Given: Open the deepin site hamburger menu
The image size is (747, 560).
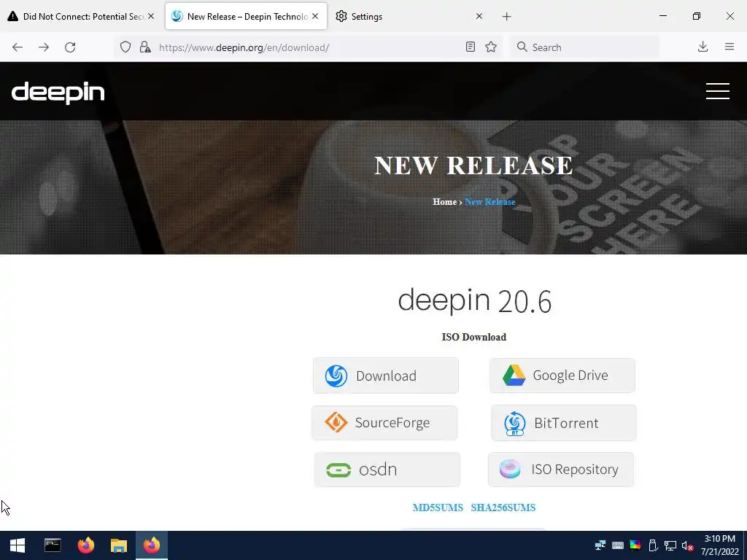Looking at the screenshot, I should (718, 91).
